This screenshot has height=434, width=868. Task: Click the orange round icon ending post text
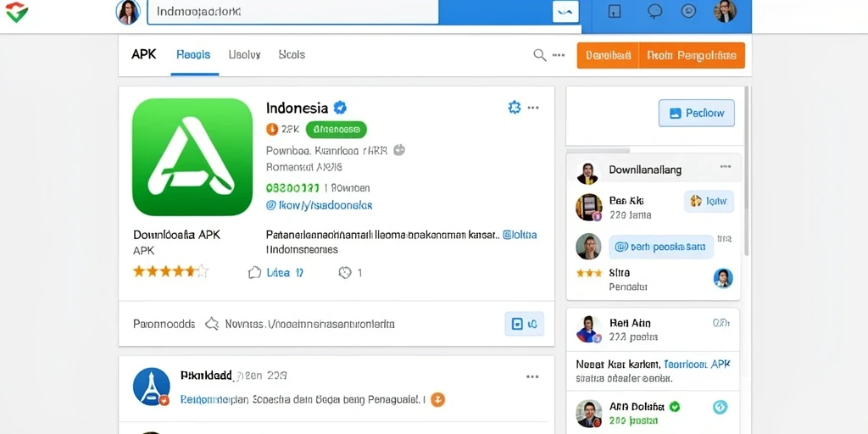point(438,399)
